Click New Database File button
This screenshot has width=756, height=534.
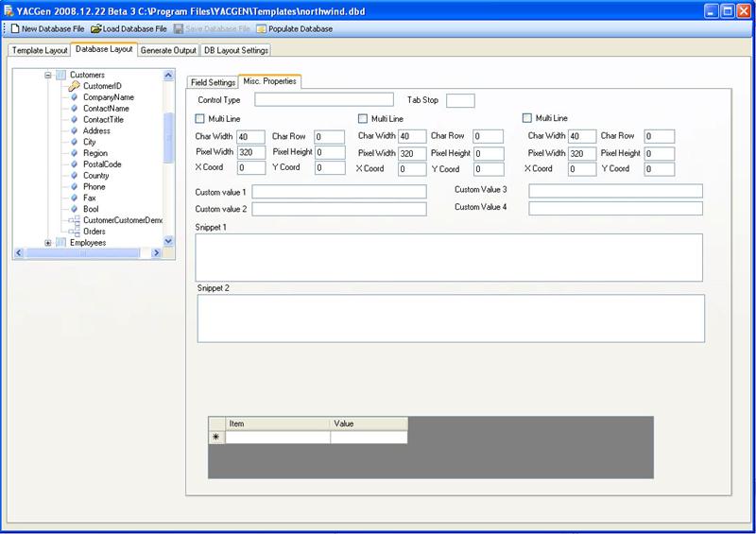pyautogui.click(x=48, y=29)
